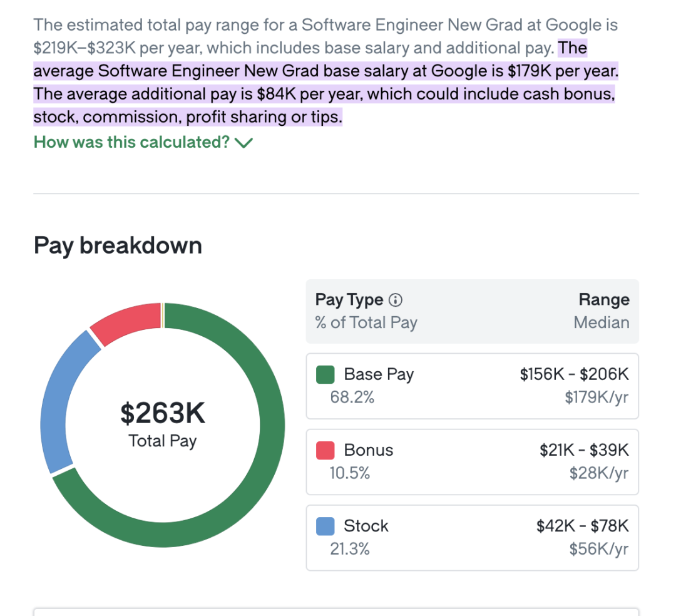Click the "68.2%" percentage

[352, 398]
